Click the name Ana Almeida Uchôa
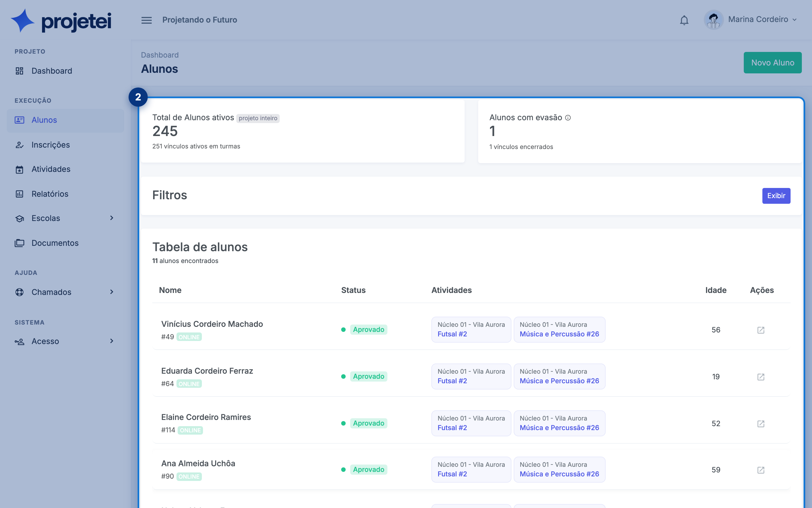Screen dimensions: 812x508 (198, 464)
